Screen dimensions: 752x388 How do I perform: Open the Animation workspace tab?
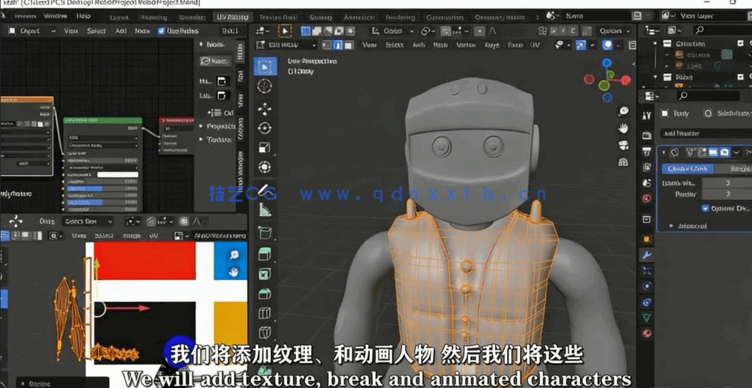click(x=359, y=17)
